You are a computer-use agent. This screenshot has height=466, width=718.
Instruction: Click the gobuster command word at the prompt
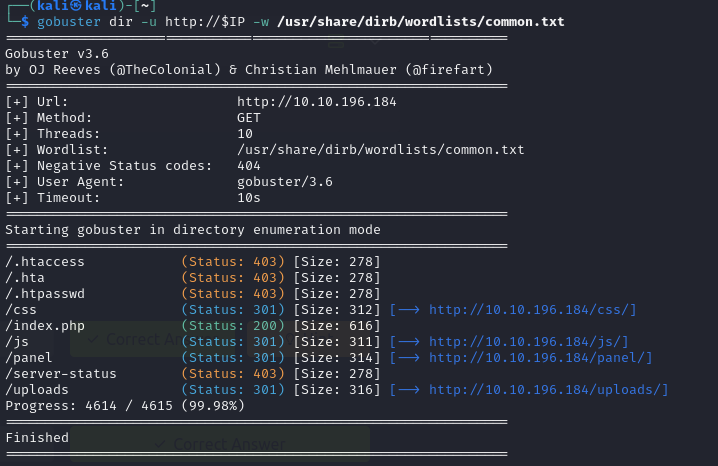69,22
